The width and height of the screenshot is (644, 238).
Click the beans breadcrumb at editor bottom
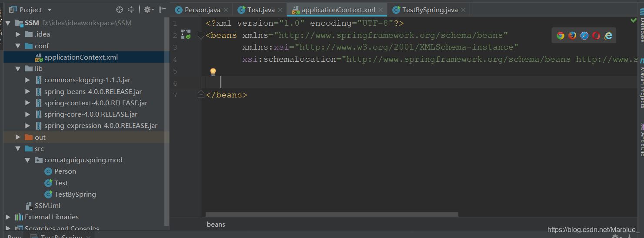(216, 225)
